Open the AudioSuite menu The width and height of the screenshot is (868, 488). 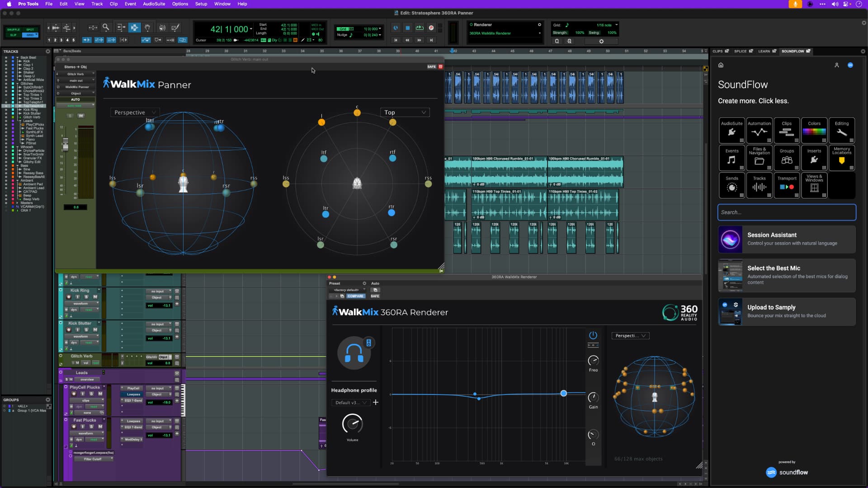154,4
